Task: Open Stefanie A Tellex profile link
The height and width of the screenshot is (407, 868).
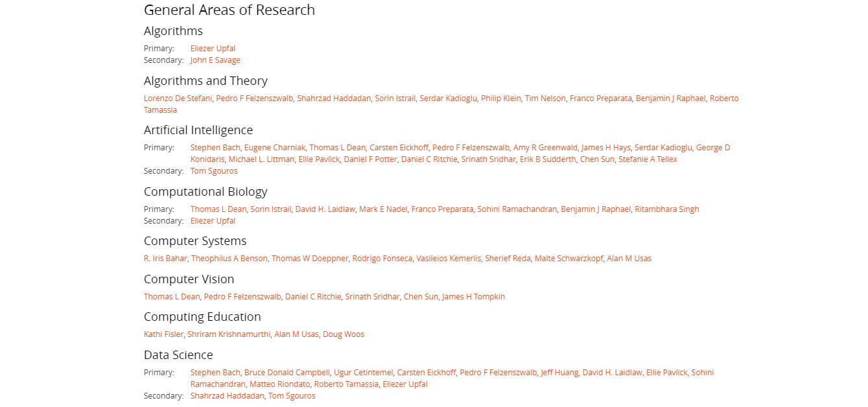Action: tap(648, 159)
